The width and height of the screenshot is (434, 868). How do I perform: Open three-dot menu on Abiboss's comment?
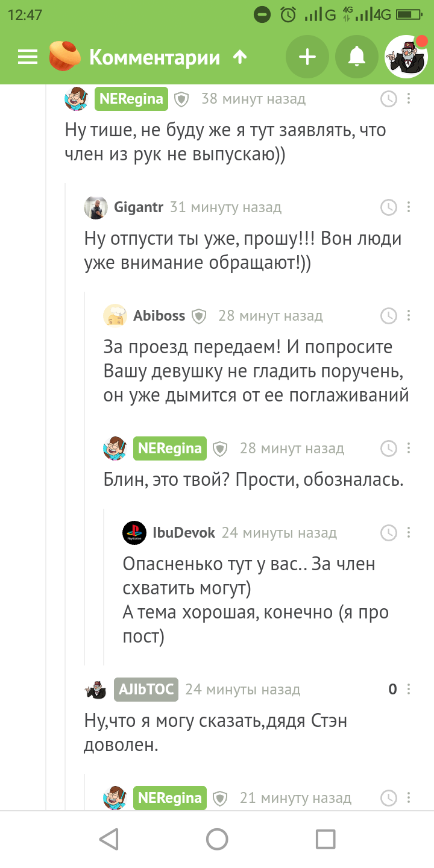(409, 315)
